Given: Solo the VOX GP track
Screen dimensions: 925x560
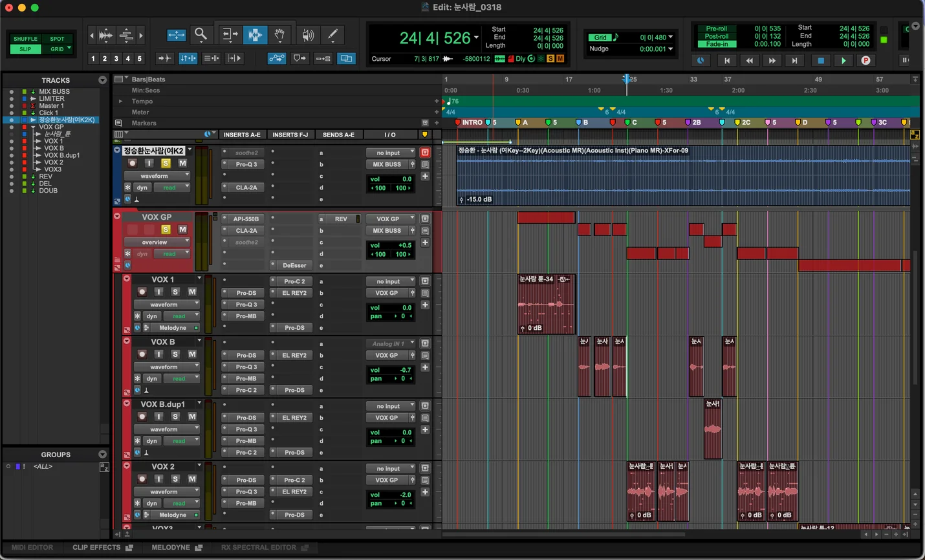Looking at the screenshot, I should (166, 230).
